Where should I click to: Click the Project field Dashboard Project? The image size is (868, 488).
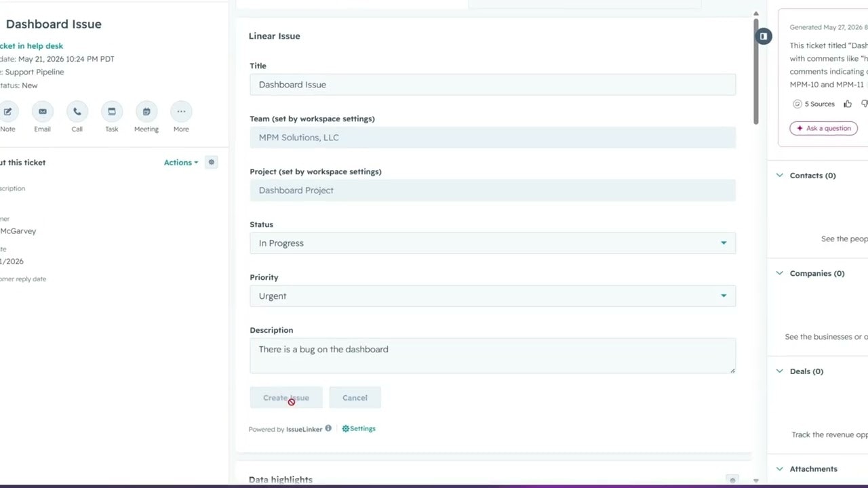coord(492,190)
